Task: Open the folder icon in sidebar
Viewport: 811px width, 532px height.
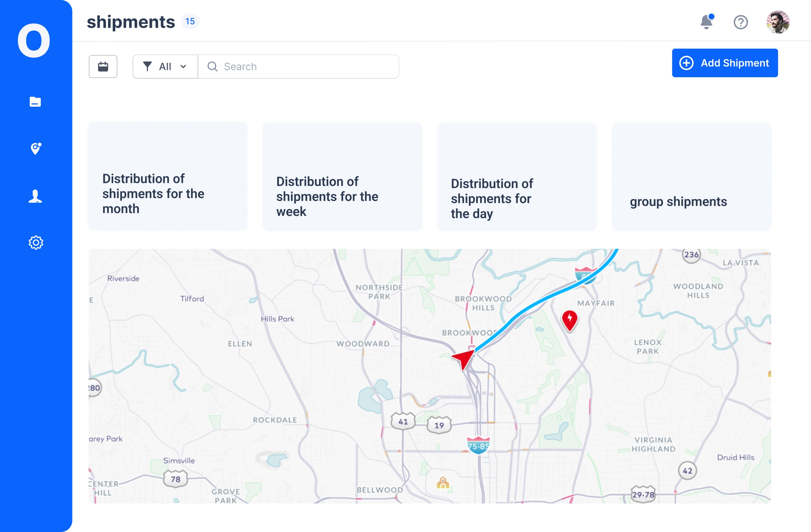Action: (35, 102)
